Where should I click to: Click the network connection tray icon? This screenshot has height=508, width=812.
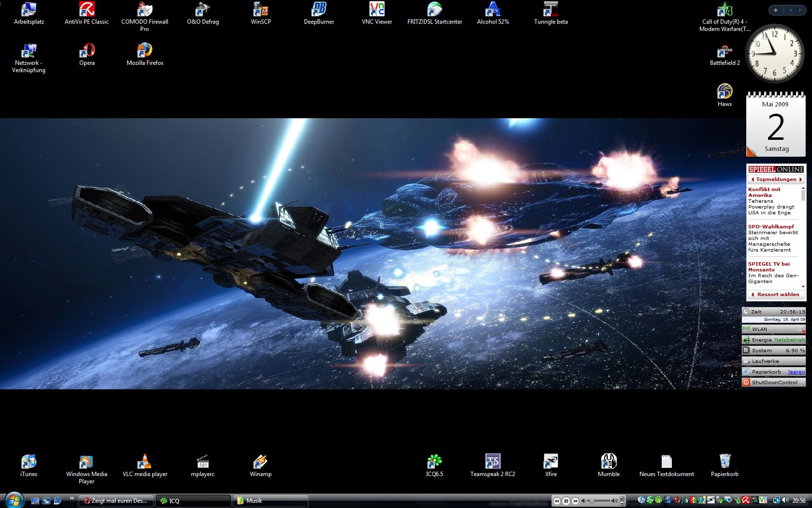point(777,500)
